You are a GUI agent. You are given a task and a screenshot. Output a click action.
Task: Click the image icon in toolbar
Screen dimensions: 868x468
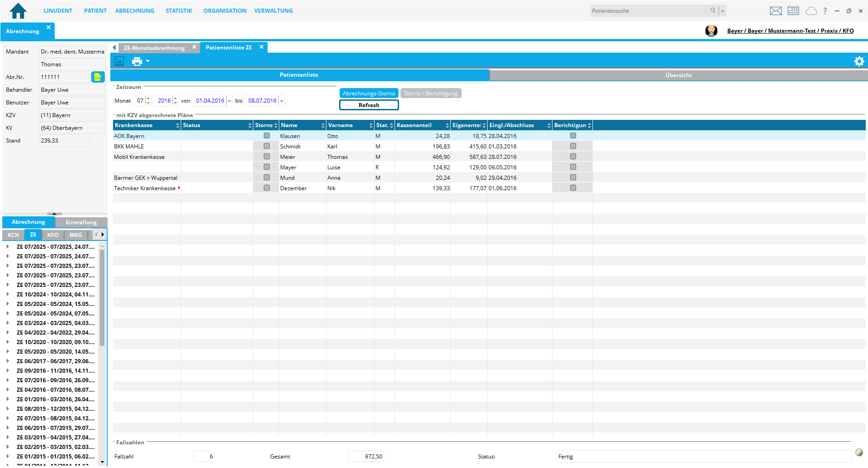pos(119,61)
